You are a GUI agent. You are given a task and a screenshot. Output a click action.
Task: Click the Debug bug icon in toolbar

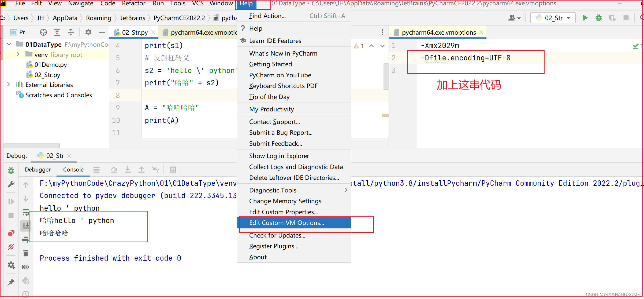(x=598, y=18)
